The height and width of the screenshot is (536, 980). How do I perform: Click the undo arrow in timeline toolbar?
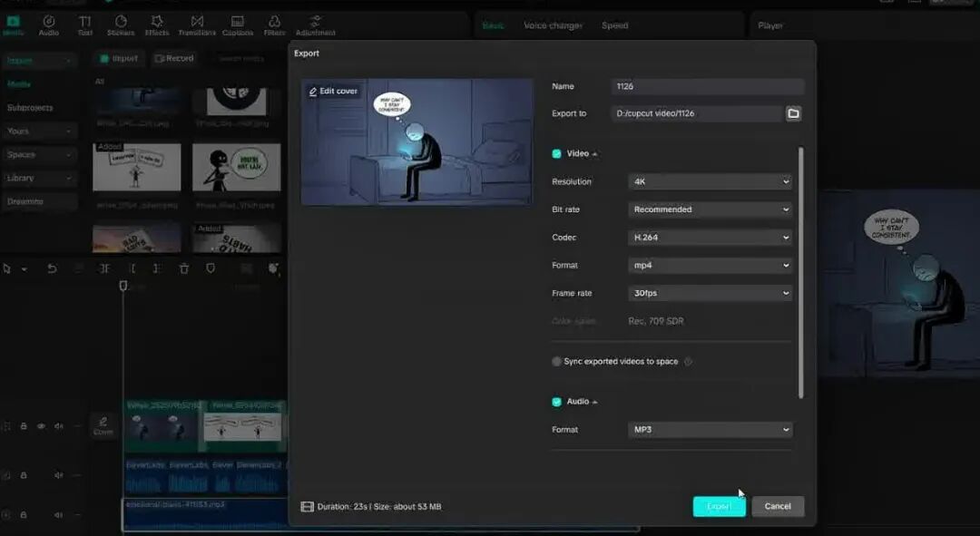point(52,268)
